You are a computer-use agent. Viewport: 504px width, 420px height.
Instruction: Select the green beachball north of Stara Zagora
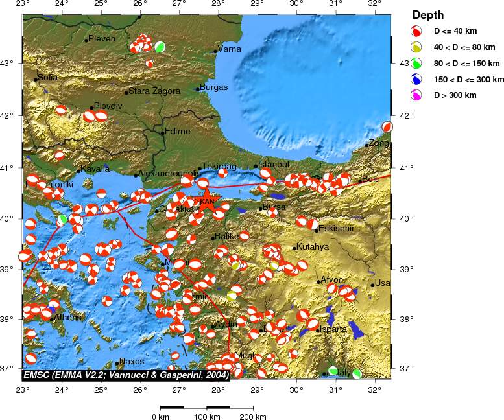pos(160,47)
